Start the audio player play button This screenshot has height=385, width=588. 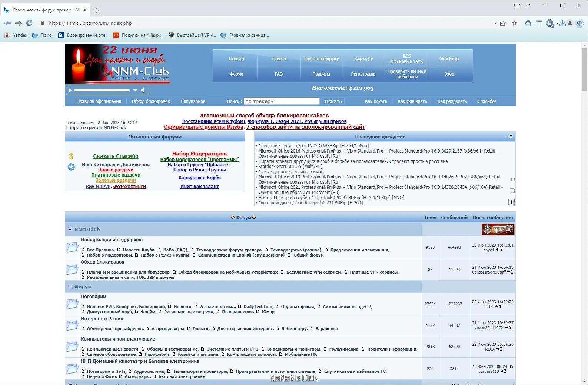[x=70, y=90]
